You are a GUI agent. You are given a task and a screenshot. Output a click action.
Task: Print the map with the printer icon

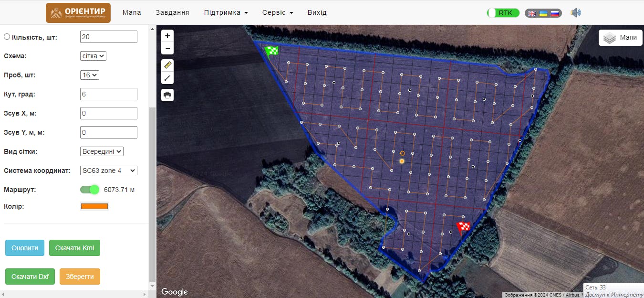click(167, 95)
